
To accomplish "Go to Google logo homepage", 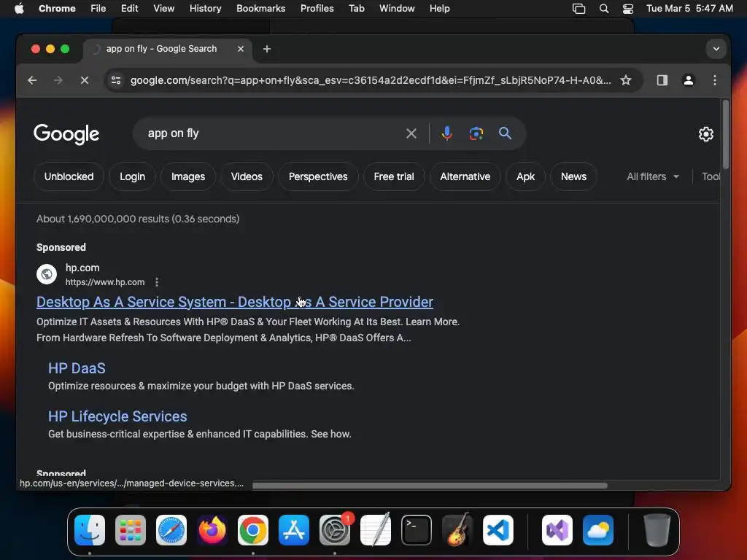I will click(66, 134).
